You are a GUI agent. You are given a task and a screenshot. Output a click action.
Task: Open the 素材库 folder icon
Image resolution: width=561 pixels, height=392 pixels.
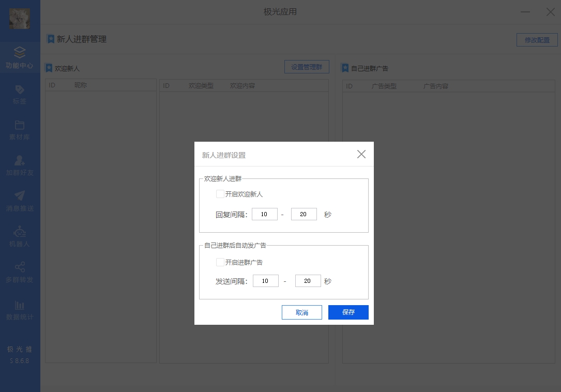point(20,125)
